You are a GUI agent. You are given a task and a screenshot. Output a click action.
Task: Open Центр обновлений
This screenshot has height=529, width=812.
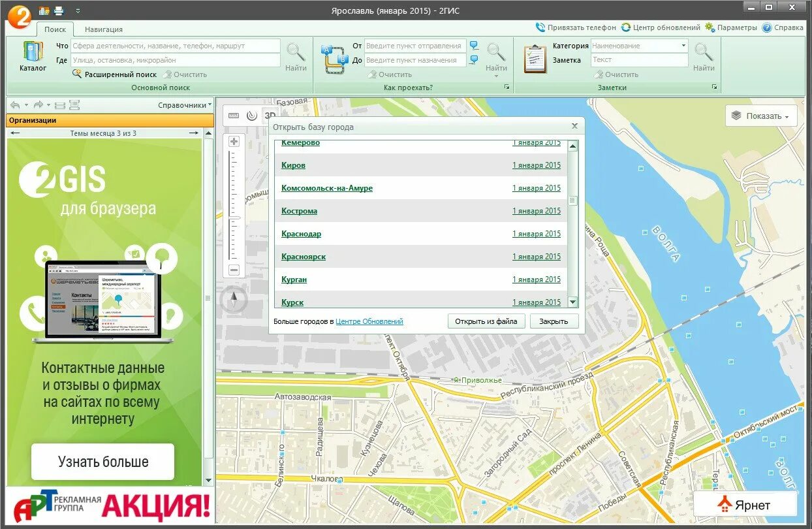pos(660,28)
